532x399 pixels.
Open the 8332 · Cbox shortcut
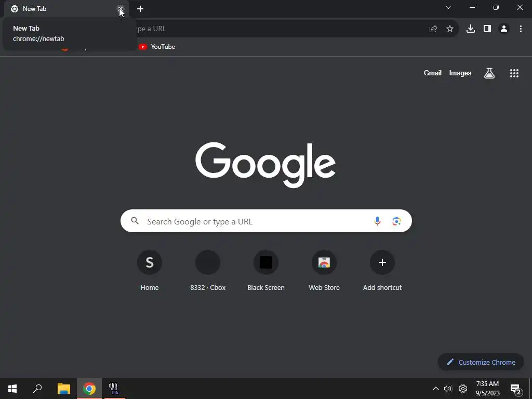click(208, 271)
